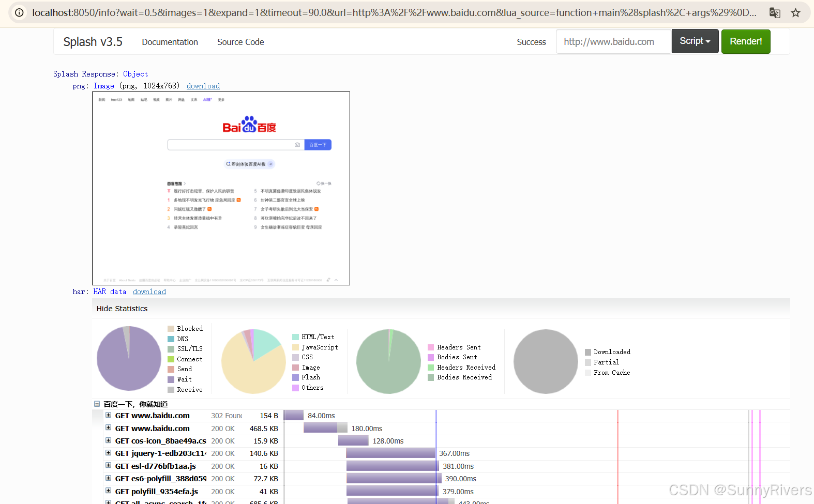Click the Headers Sent legend swatch
Viewport: 814px width, 504px height.
431,347
